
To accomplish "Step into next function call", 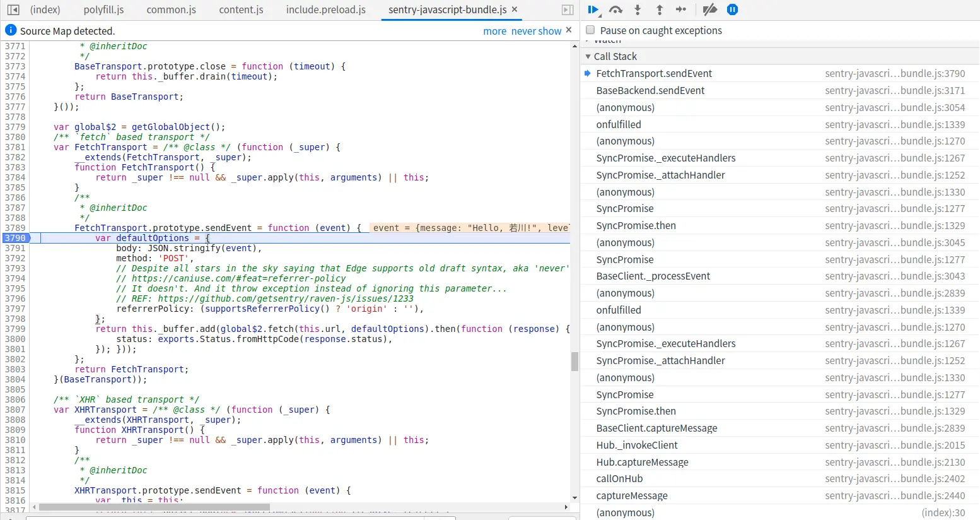I will tap(638, 9).
